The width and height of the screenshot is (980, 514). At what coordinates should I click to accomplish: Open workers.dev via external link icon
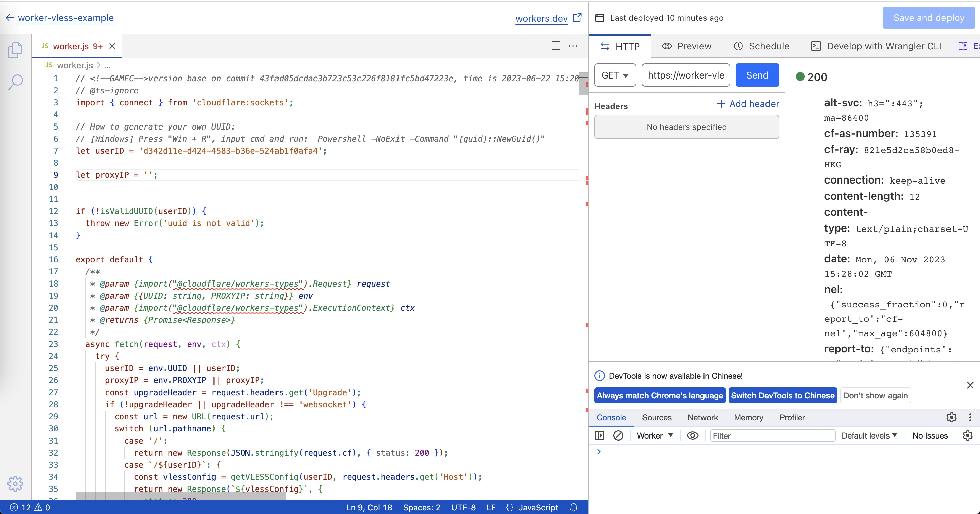(578, 17)
